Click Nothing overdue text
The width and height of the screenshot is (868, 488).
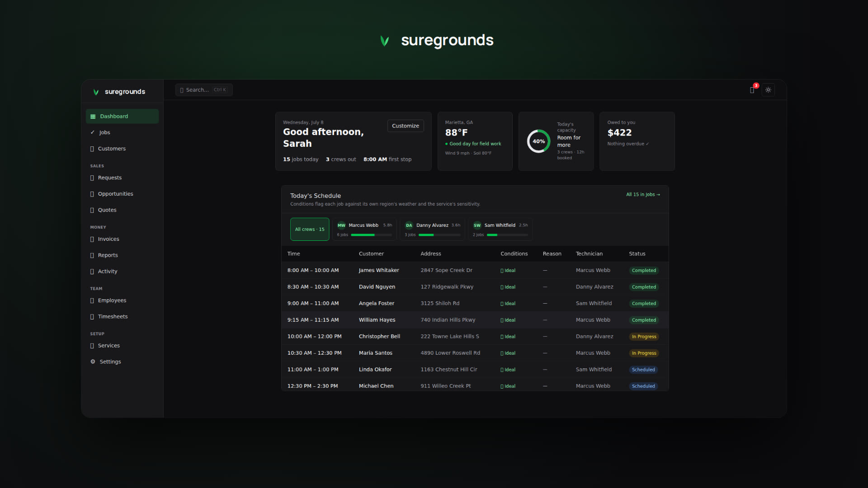coord(628,144)
